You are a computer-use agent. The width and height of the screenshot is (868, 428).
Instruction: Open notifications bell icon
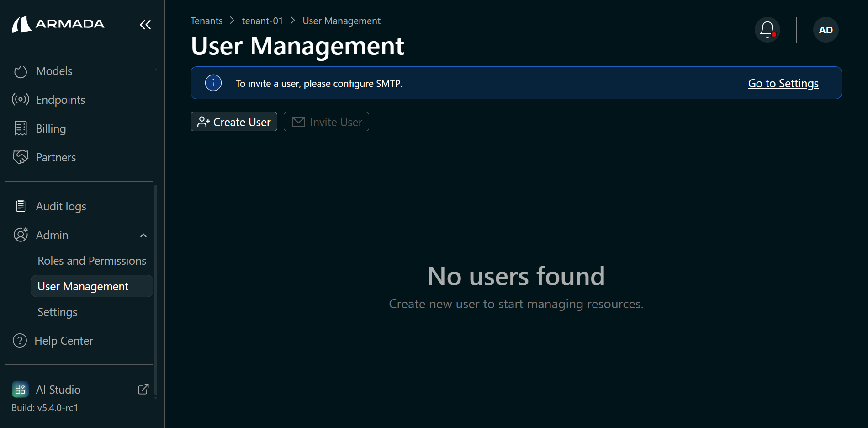(767, 30)
